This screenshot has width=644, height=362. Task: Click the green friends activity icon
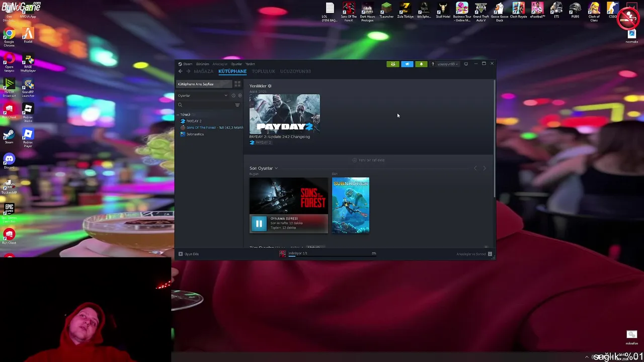[393, 64]
